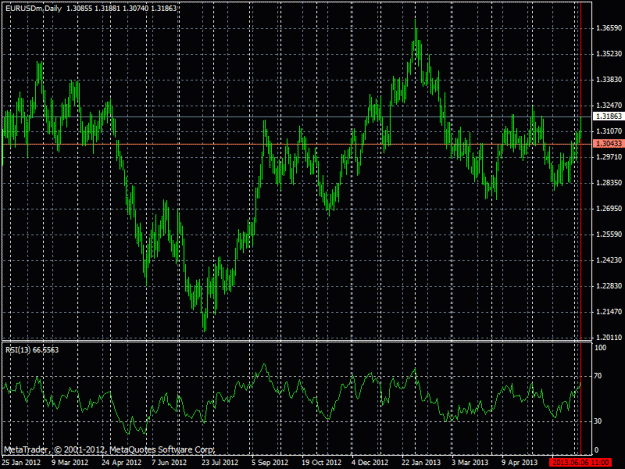Click the 9 Apr 2013 date label
Viewport: 625px width, 469px height.
point(519,462)
